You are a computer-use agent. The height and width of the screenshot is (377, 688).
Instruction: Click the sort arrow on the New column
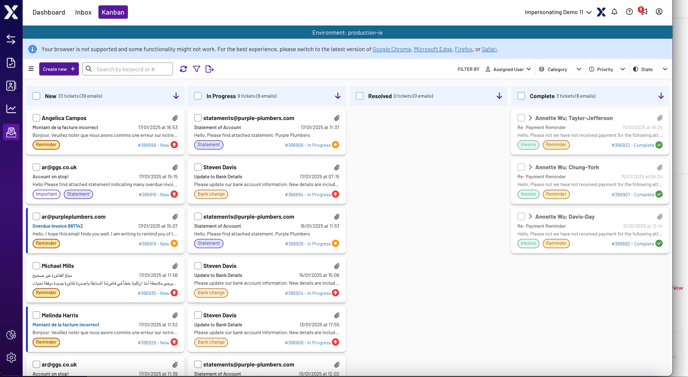point(176,96)
